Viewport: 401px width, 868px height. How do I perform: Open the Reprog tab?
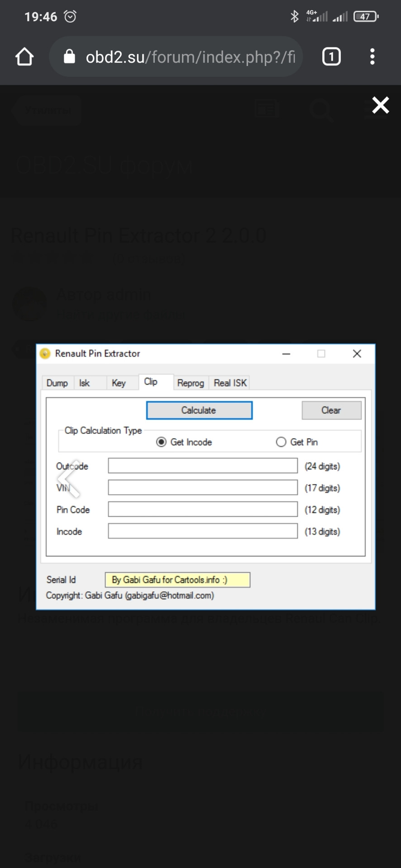pos(191,383)
